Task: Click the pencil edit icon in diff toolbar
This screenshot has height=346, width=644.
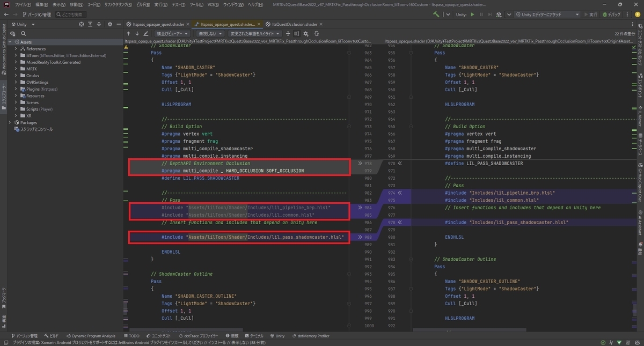Action: click(x=146, y=33)
